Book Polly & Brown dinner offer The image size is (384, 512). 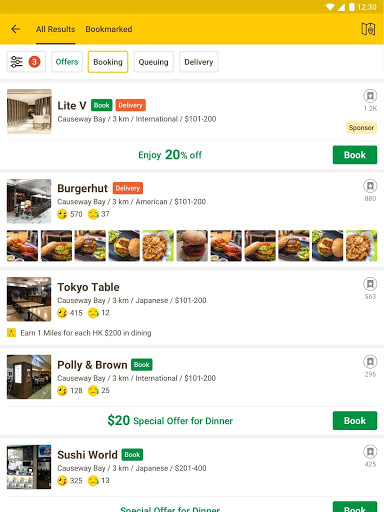click(x=355, y=421)
